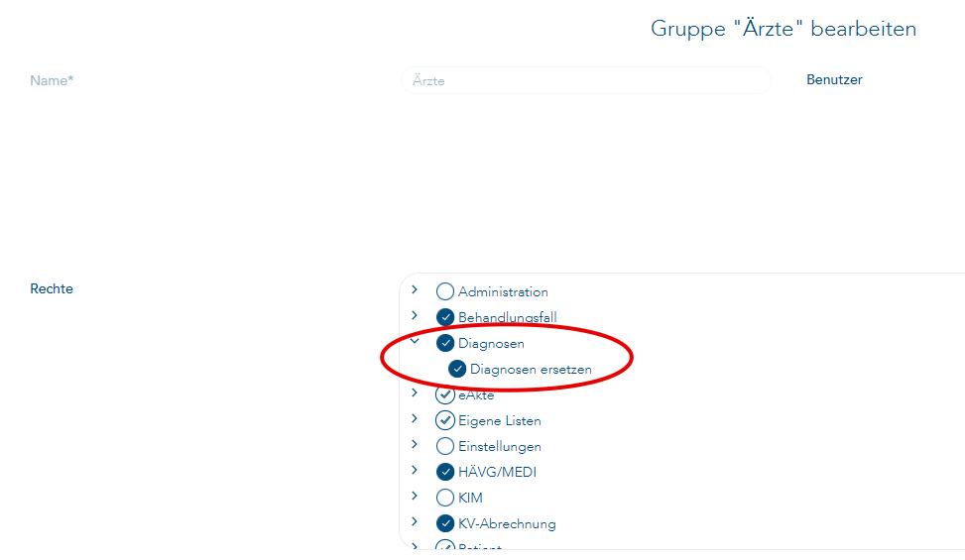Toggle the eAkte checkbox
The width and height of the screenshot is (965, 560).
tap(445, 395)
